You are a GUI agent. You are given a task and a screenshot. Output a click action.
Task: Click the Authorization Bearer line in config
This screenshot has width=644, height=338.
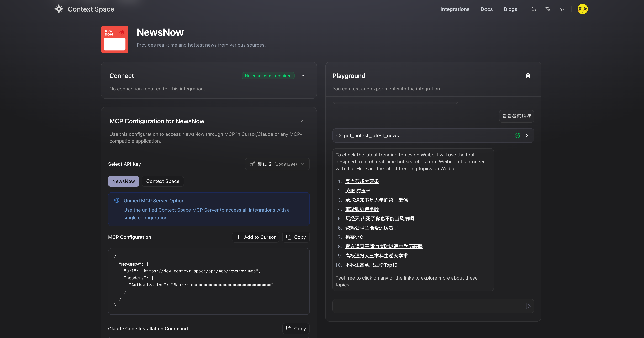tap(201, 285)
